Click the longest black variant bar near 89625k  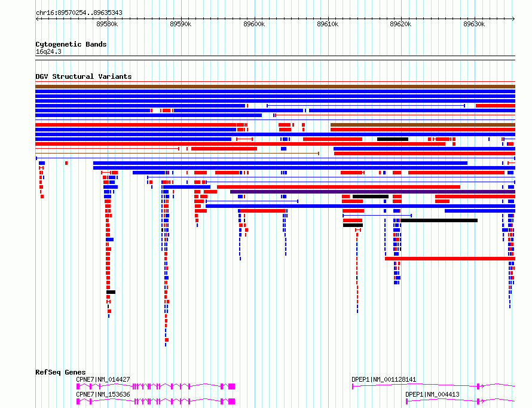pyautogui.click(x=439, y=220)
